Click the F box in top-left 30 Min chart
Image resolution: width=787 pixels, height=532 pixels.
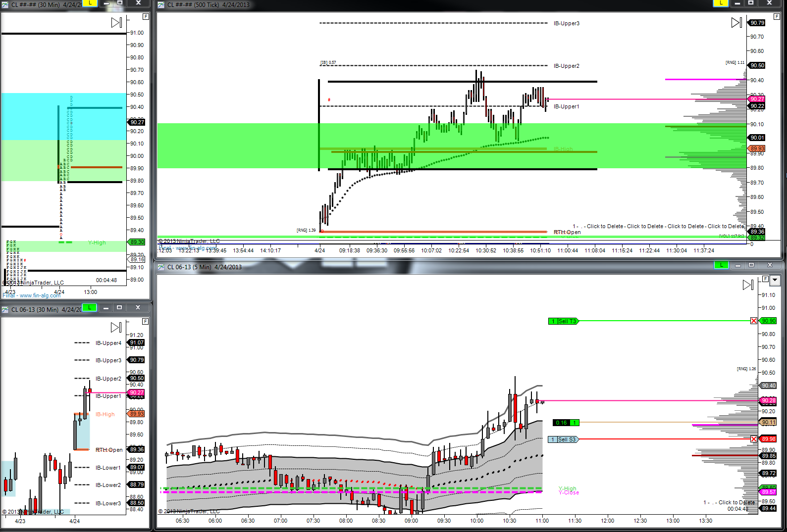point(146,16)
